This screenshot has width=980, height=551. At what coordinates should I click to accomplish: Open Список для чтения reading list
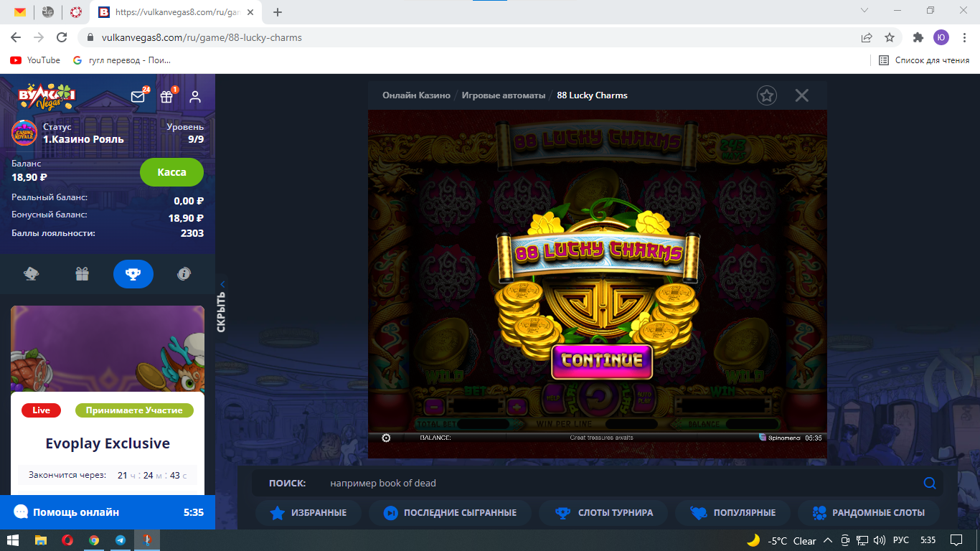pos(925,60)
